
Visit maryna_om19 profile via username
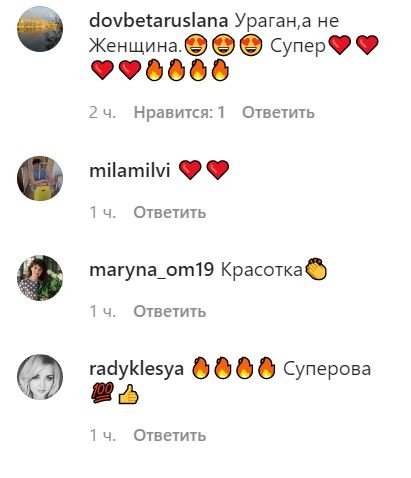tap(152, 270)
